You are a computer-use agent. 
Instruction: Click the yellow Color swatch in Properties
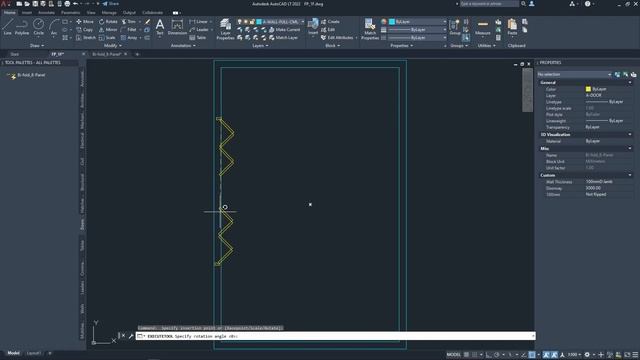[x=588, y=89]
